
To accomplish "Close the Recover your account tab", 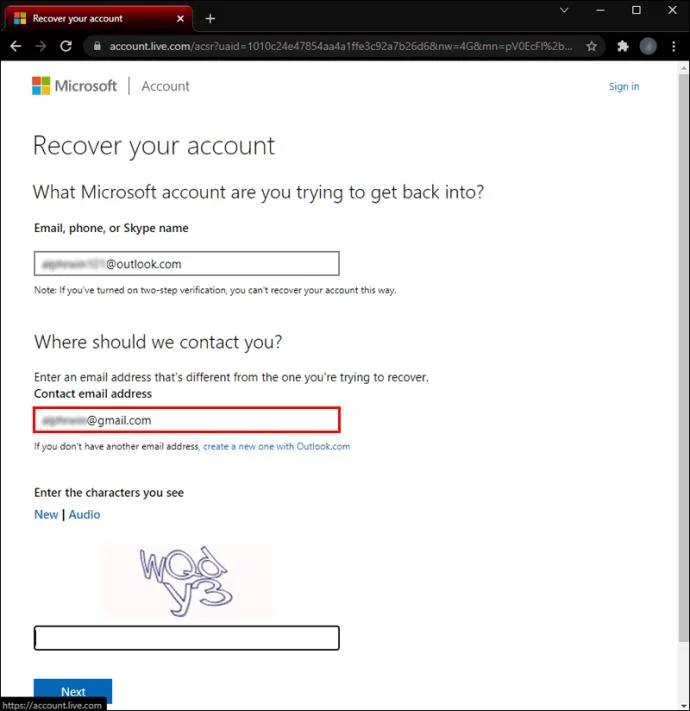I will (x=180, y=19).
